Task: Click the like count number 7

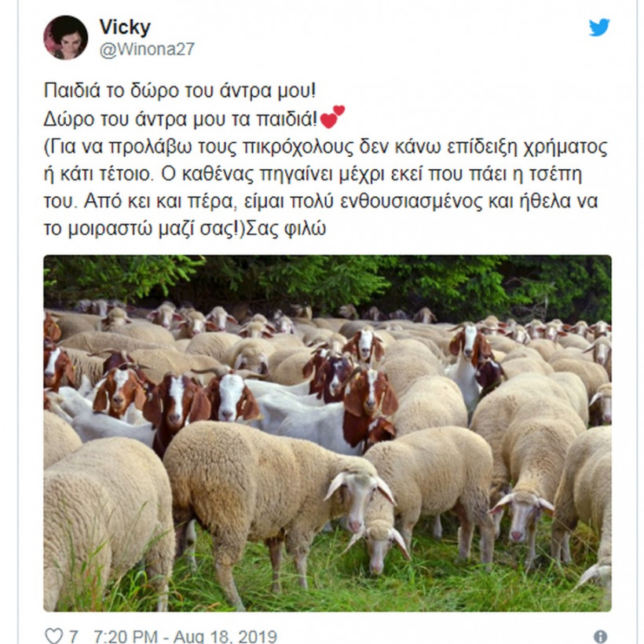Action: [x=74, y=637]
